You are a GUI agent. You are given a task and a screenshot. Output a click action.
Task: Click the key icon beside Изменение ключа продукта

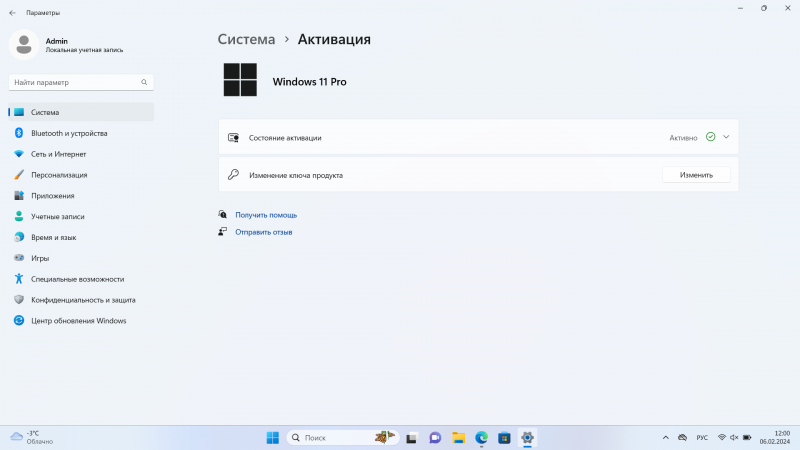233,174
